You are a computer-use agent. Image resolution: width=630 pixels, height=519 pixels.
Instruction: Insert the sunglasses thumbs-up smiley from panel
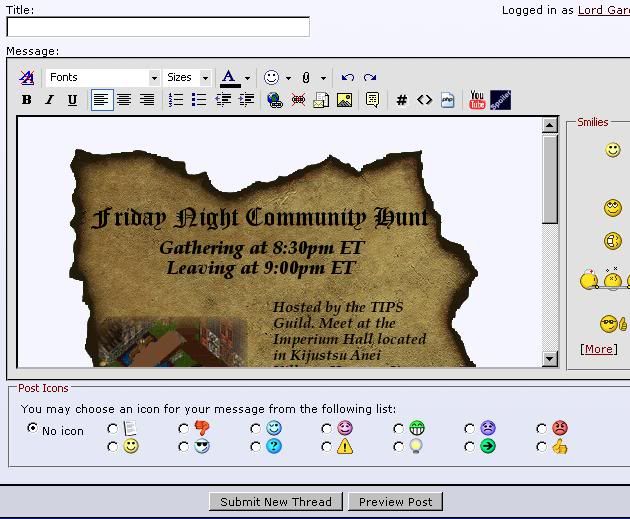coord(613,324)
